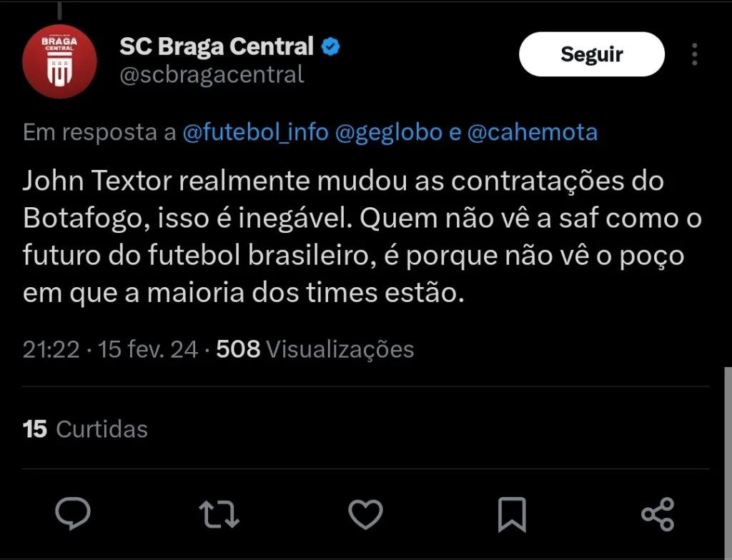Reply to the SC Braga Central tweet
The width and height of the screenshot is (732, 560).
[x=73, y=514]
